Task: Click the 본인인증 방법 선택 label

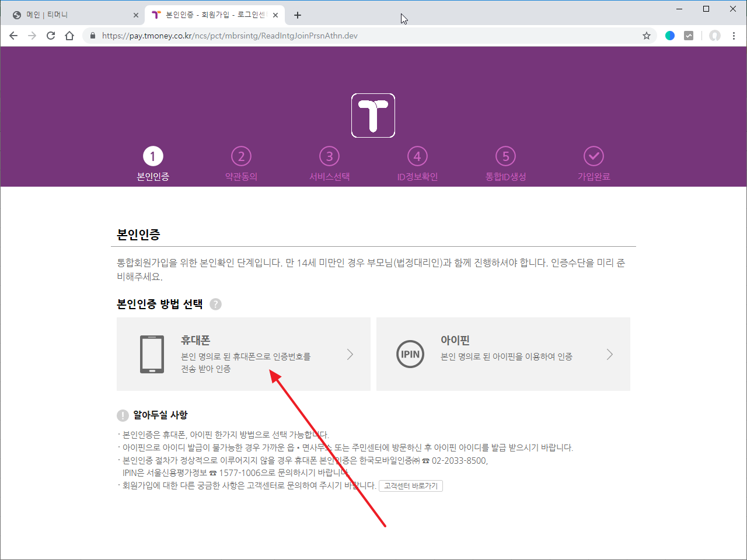Action: [x=160, y=304]
